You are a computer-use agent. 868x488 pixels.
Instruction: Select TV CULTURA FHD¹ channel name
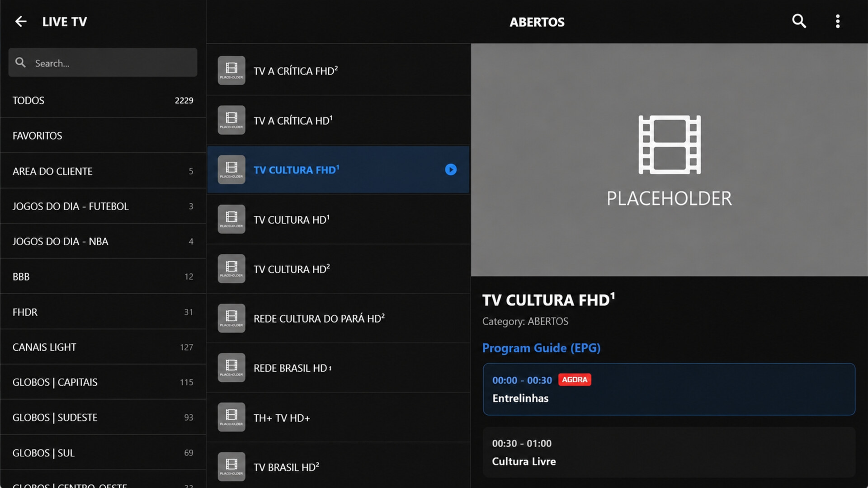[296, 170]
